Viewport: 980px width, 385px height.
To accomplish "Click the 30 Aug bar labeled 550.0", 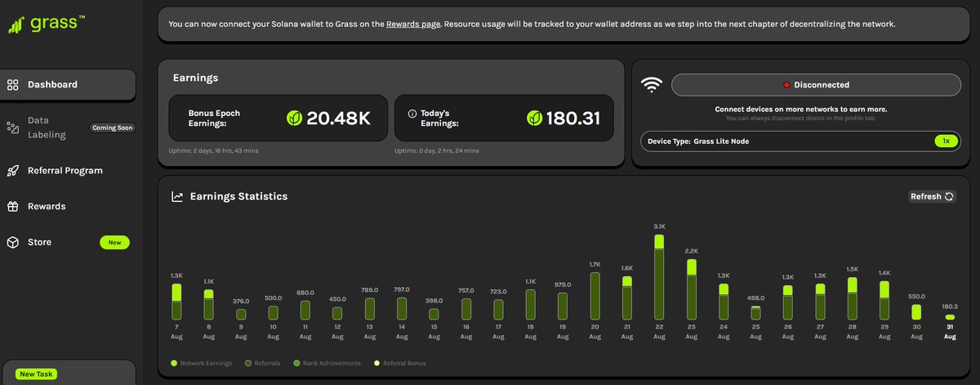I will pos(916,312).
